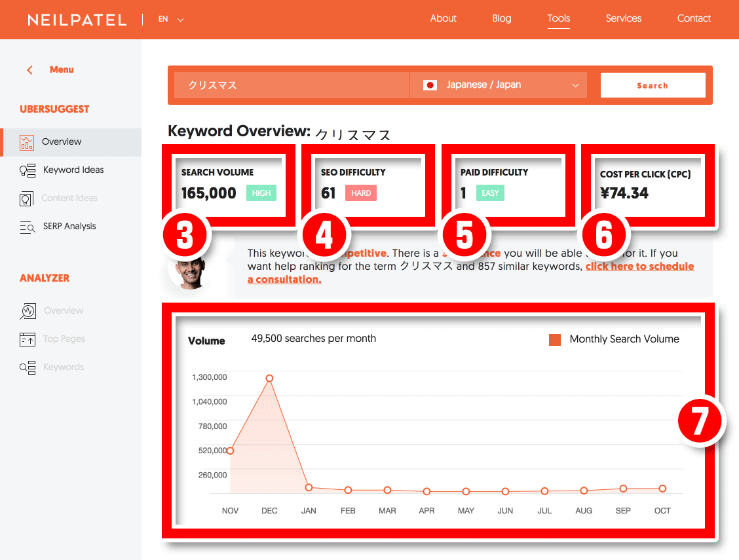Click the paid difficulty value 1

[x=464, y=193]
